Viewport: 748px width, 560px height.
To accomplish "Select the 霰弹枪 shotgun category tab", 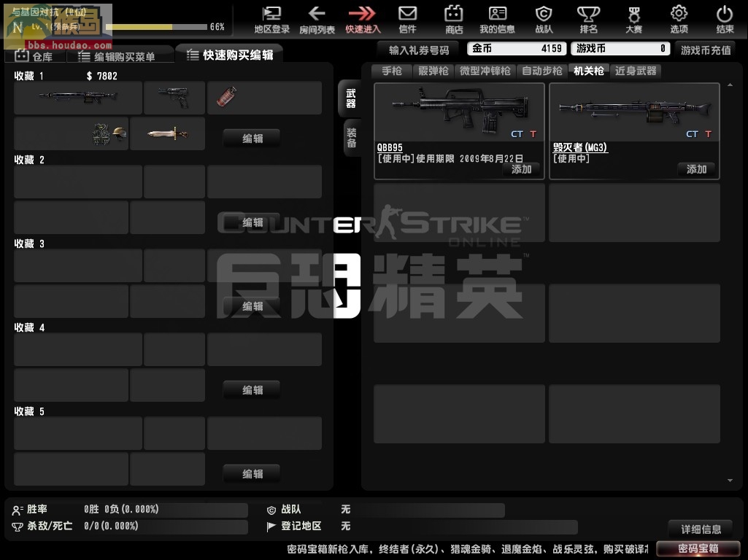I will (x=433, y=71).
